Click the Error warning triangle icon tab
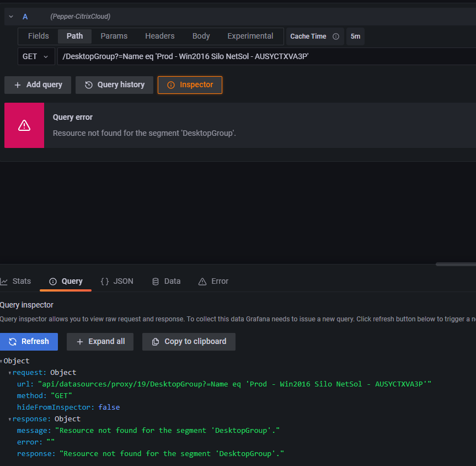Screen dimensions: 476x466 click(x=203, y=281)
